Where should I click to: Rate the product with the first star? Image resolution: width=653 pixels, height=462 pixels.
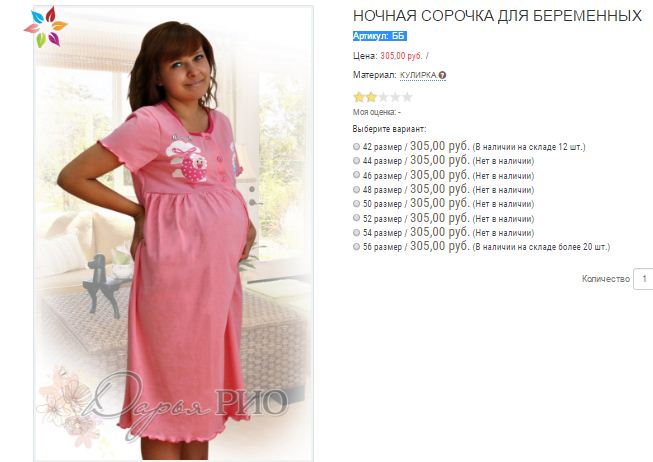pos(359,97)
